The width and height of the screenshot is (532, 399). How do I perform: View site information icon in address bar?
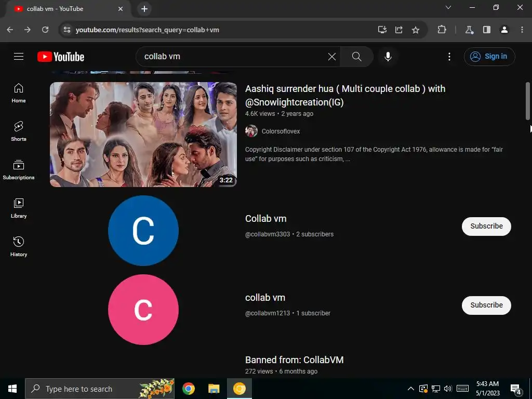[67, 30]
